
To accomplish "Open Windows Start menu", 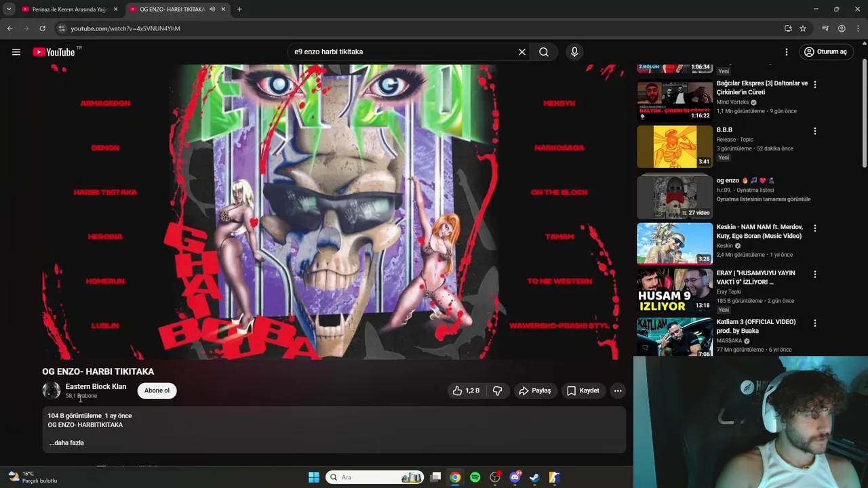I will point(314,477).
